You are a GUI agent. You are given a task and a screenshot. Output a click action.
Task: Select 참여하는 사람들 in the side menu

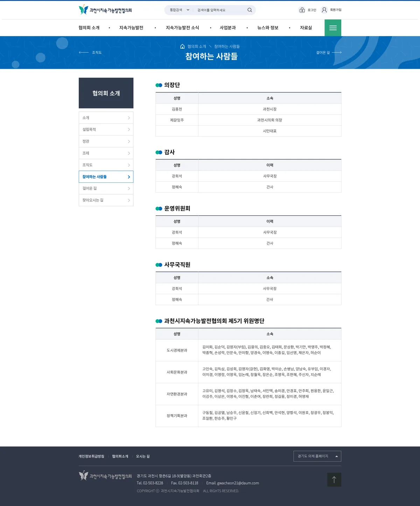tap(106, 177)
